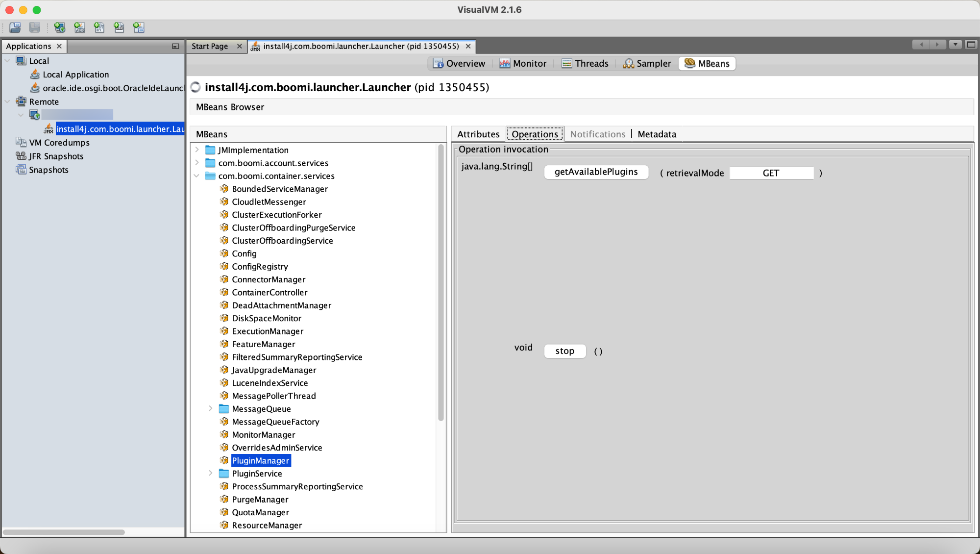Expand the PluginService tree node
980x554 pixels.
tap(211, 473)
